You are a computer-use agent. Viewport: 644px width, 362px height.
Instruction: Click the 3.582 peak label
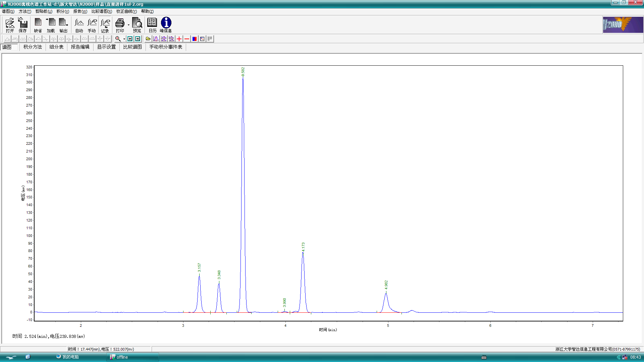pyautogui.click(x=243, y=71)
